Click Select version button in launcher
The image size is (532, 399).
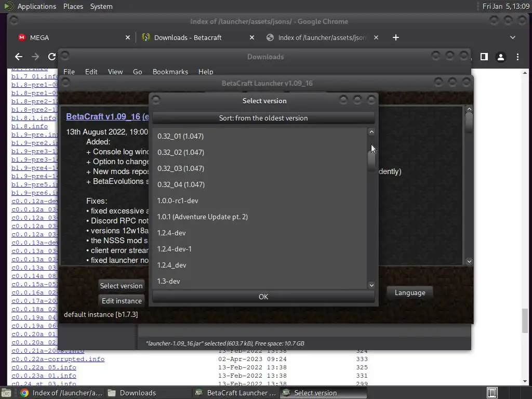pos(121,286)
